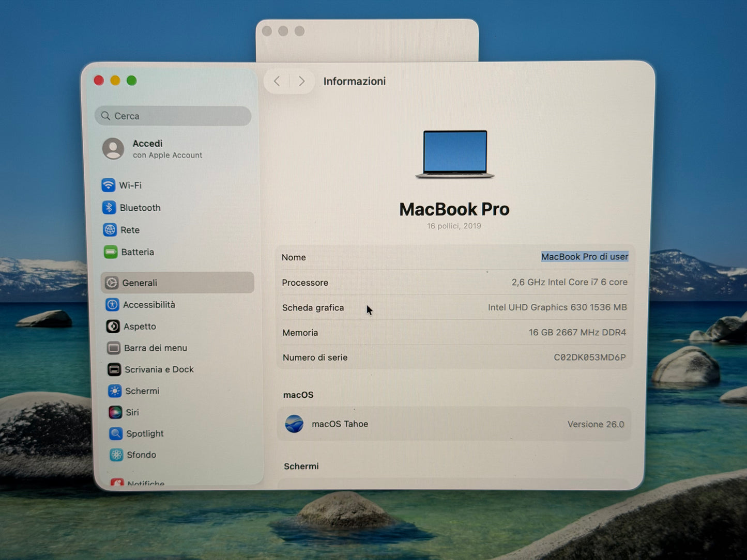Click the MacBook Pro laptop image
The height and width of the screenshot is (560, 747).
point(455,154)
